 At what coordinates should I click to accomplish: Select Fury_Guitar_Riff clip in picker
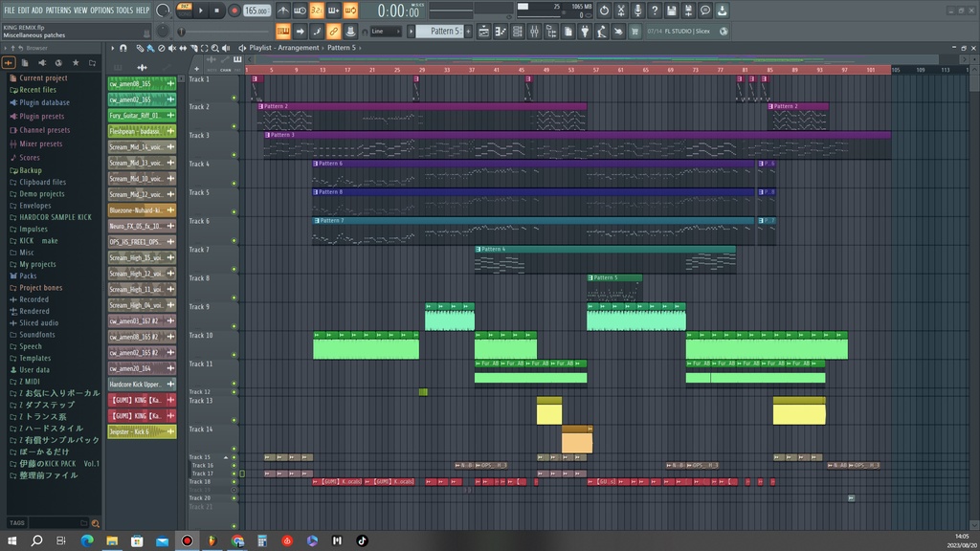pyautogui.click(x=142, y=116)
